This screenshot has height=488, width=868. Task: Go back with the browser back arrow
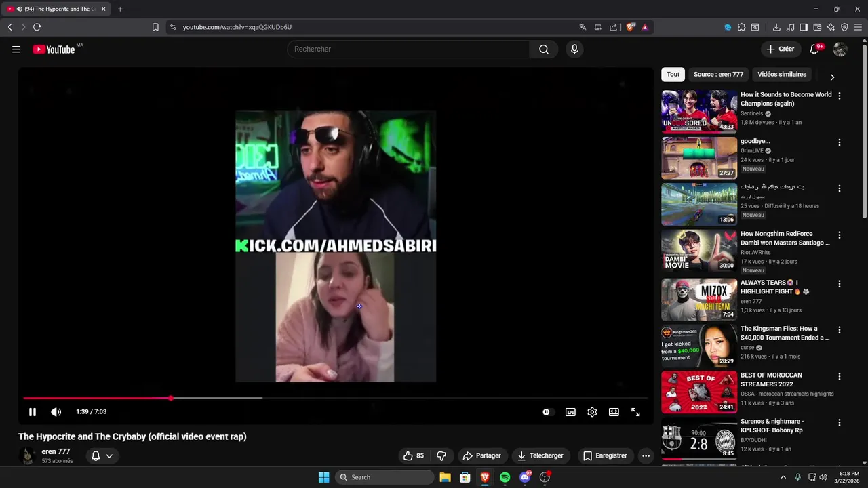coord(10,27)
